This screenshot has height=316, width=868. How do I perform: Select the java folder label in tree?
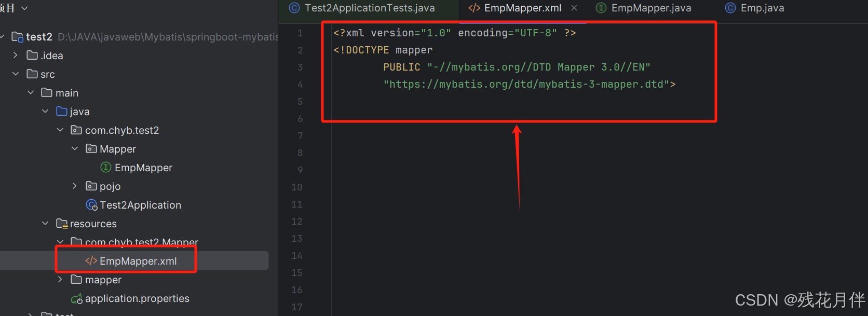pyautogui.click(x=79, y=112)
